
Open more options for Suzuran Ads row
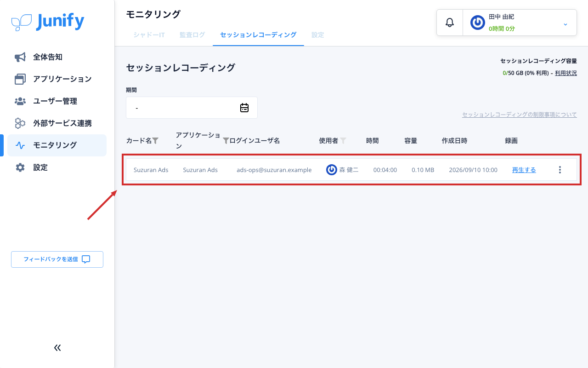560,170
